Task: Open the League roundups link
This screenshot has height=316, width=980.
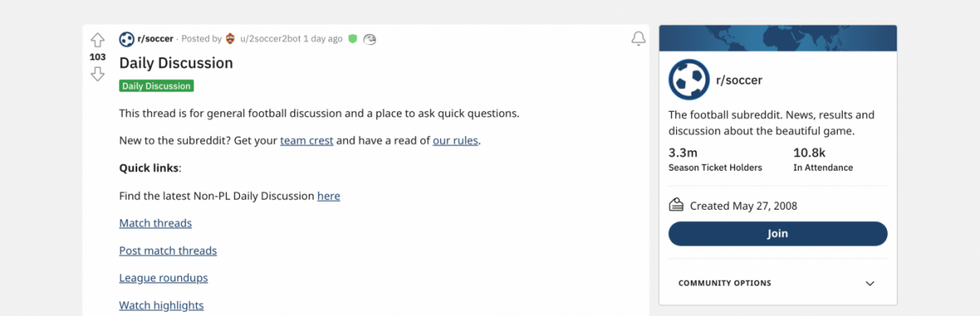Action: (163, 278)
